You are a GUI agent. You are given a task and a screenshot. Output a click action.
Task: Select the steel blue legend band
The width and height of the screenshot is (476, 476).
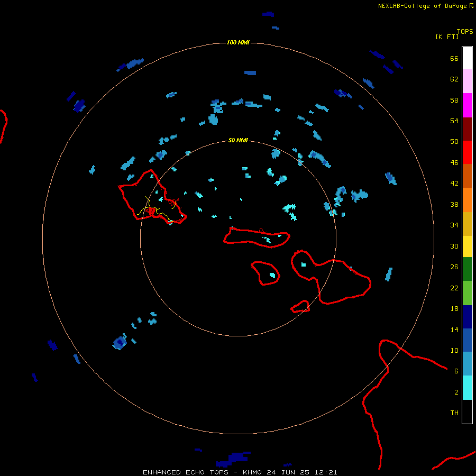pyautogui.click(x=467, y=364)
